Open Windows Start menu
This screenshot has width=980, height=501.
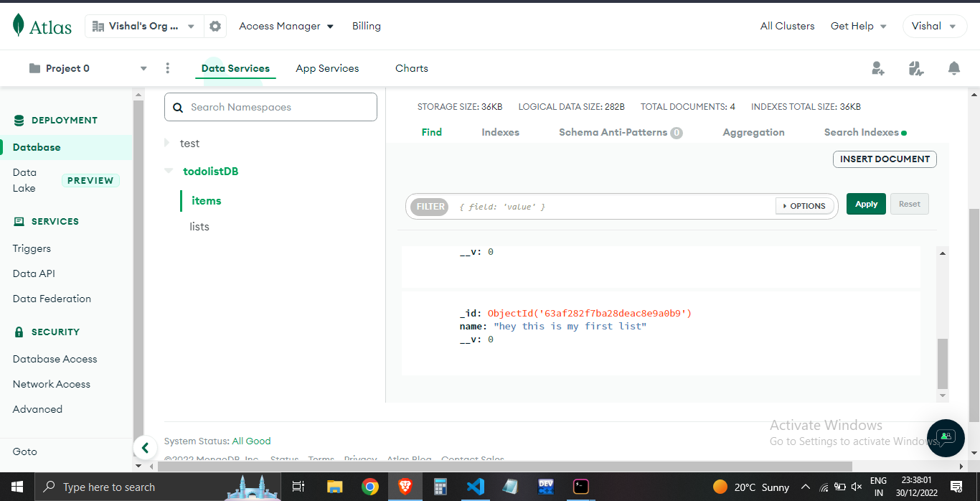coord(17,487)
